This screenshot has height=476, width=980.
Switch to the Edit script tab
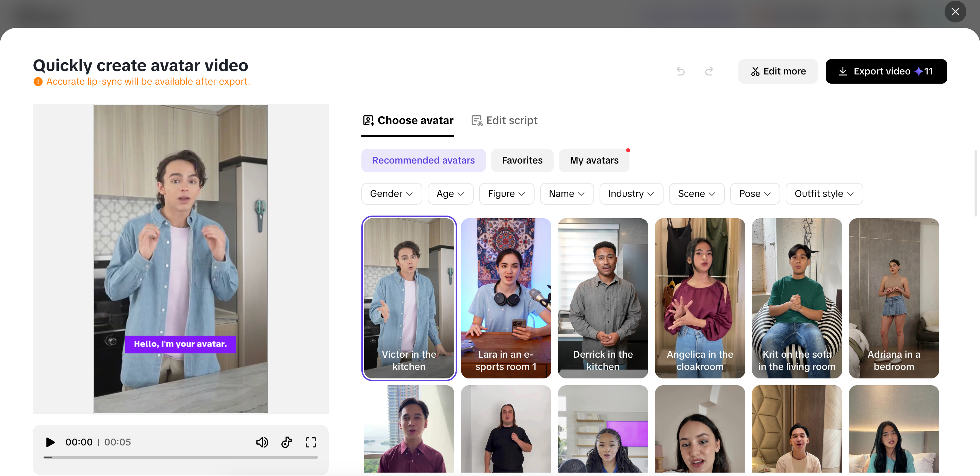coord(504,120)
